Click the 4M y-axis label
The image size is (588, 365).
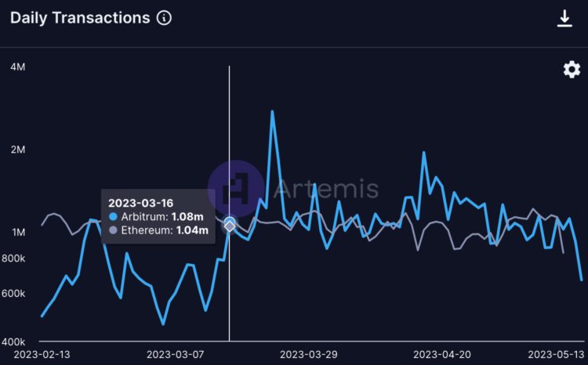[x=17, y=67]
